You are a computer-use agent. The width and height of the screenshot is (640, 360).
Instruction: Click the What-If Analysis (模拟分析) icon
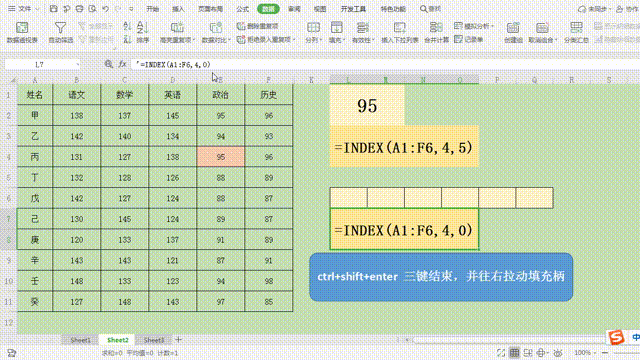coord(458,26)
